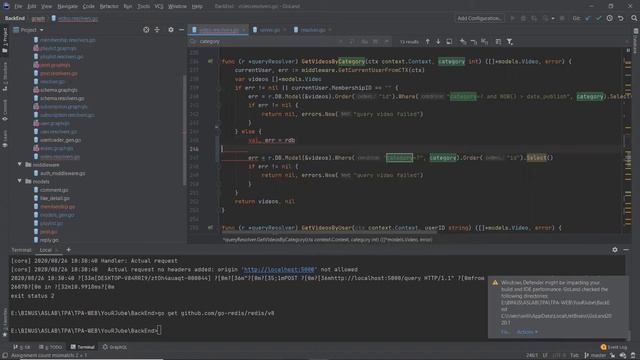
Task: Click the Git update project icon
Action: point(588,18)
